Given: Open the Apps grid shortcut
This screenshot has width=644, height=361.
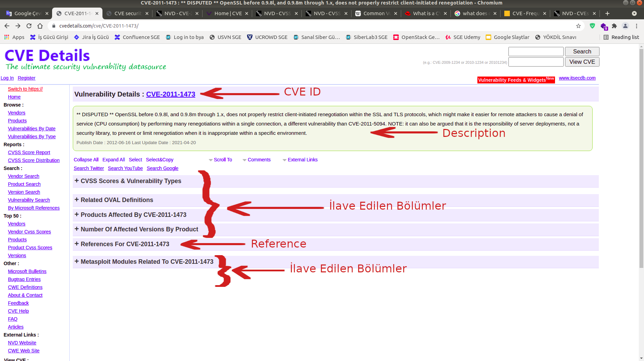Looking at the screenshot, I should pos(14,37).
